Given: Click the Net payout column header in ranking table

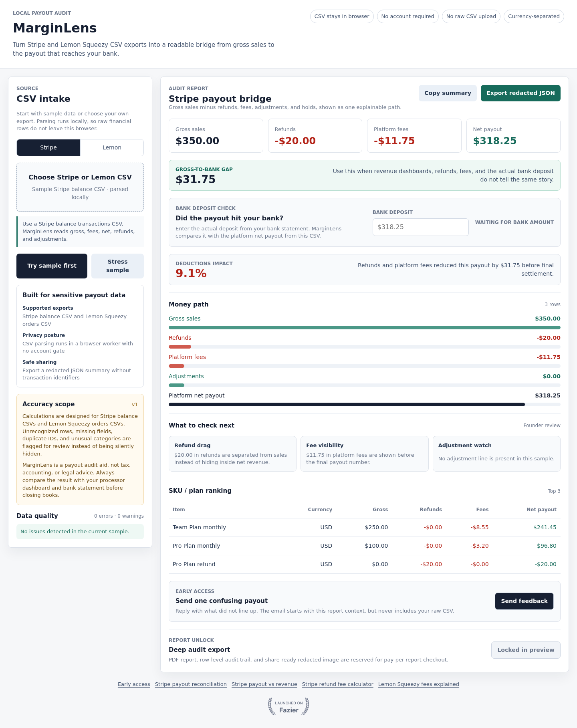Looking at the screenshot, I should [541, 510].
